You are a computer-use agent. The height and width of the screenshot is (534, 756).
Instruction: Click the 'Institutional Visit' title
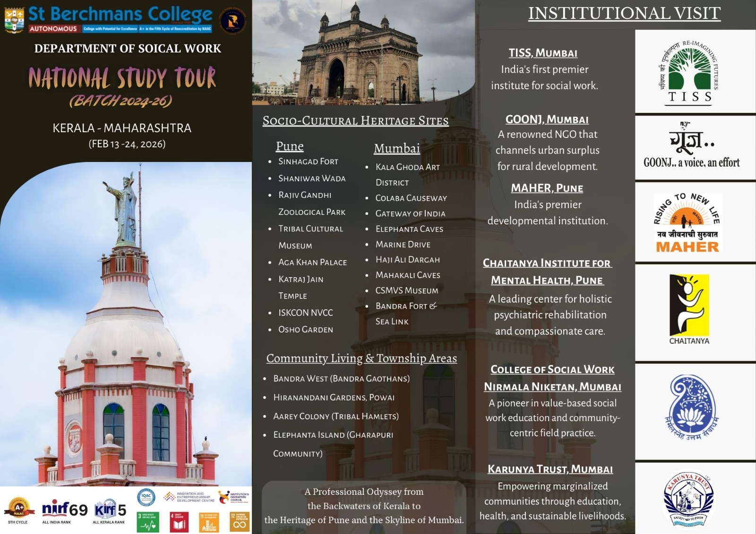[x=624, y=13]
